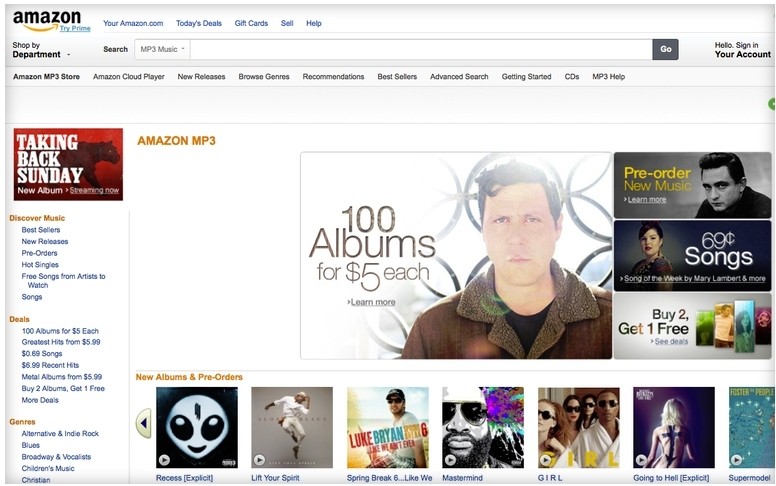Image resolution: width=776 pixels, height=486 pixels.
Task: Click the search input field
Action: [x=421, y=49]
